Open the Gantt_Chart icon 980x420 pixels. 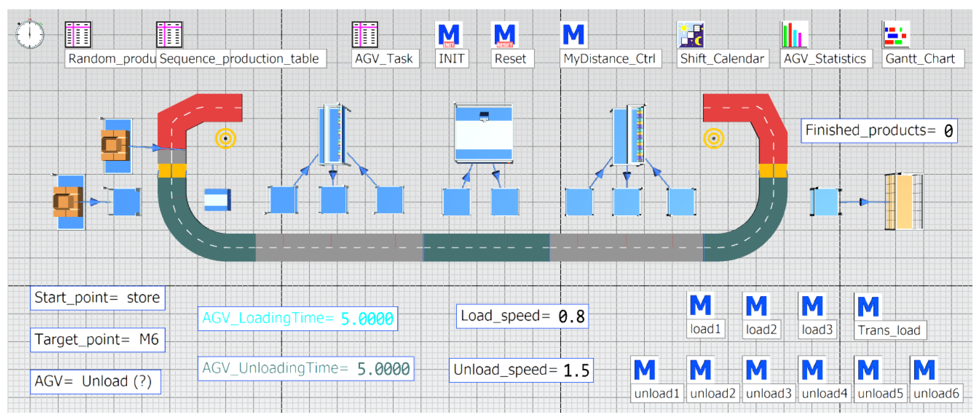click(895, 35)
